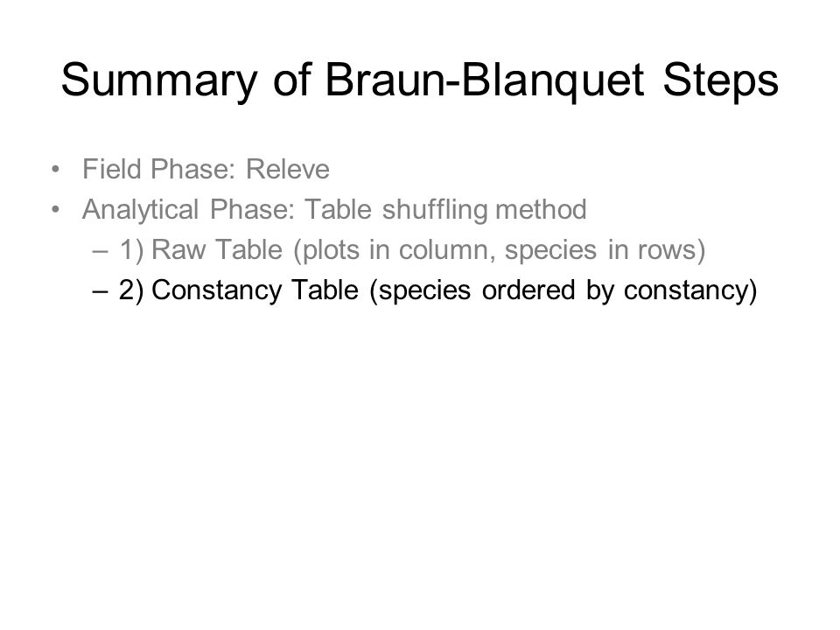The height and width of the screenshot is (630, 840).
Task: Click the word 'Braun-Blanquet' in the title
Action: (484, 80)
